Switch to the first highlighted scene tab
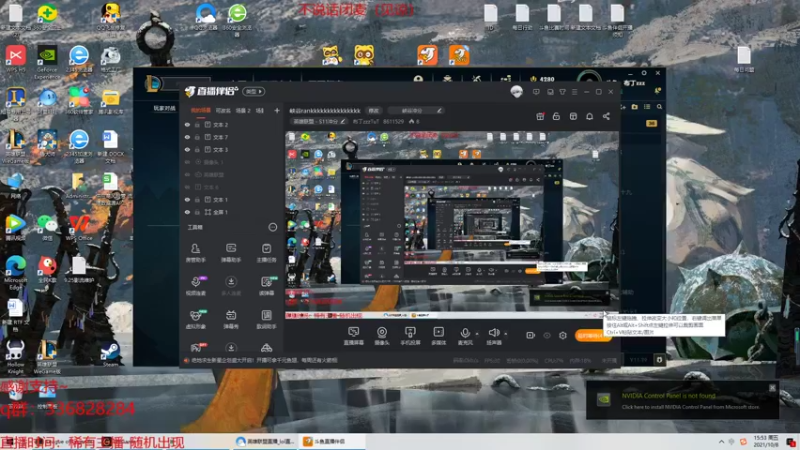 coord(201,110)
